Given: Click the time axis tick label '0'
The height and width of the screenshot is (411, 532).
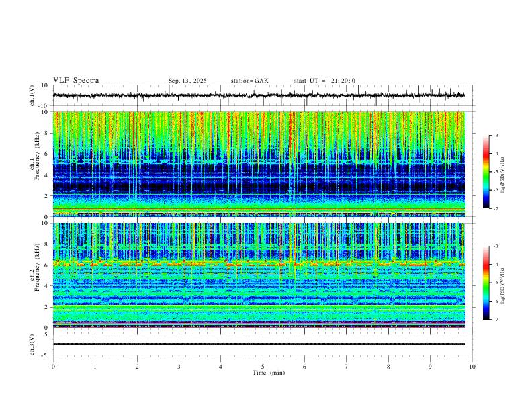Looking at the screenshot, I should click(x=53, y=367).
